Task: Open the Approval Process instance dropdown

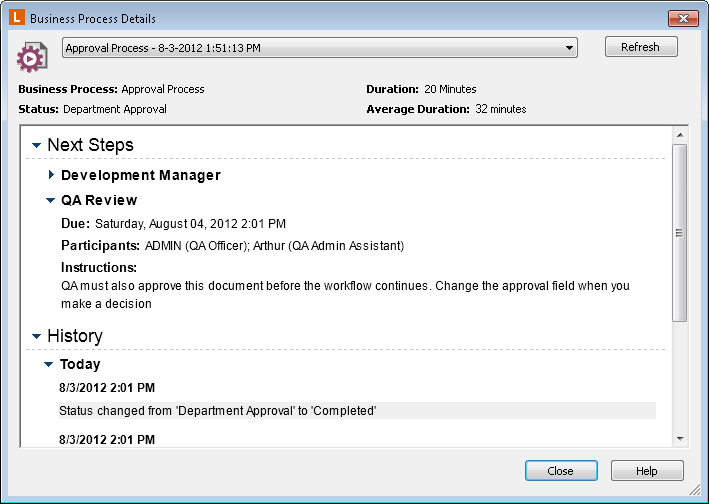Action: tap(569, 47)
